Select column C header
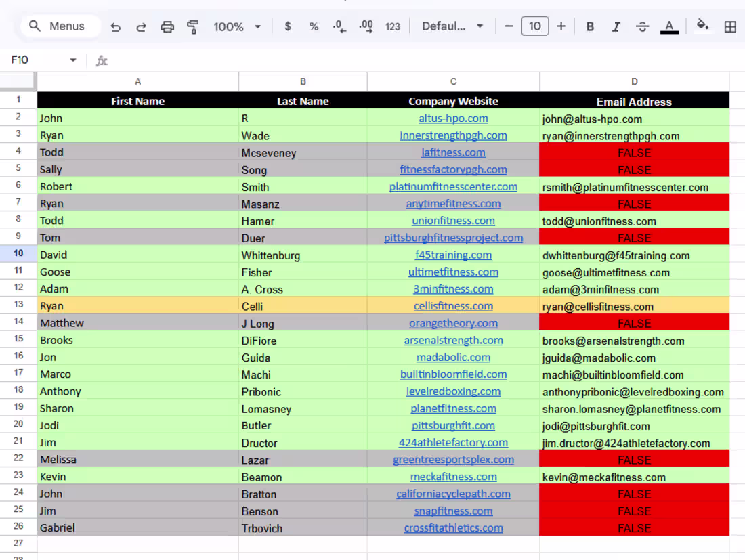Viewport: 745px width, 560px height. 453,82
